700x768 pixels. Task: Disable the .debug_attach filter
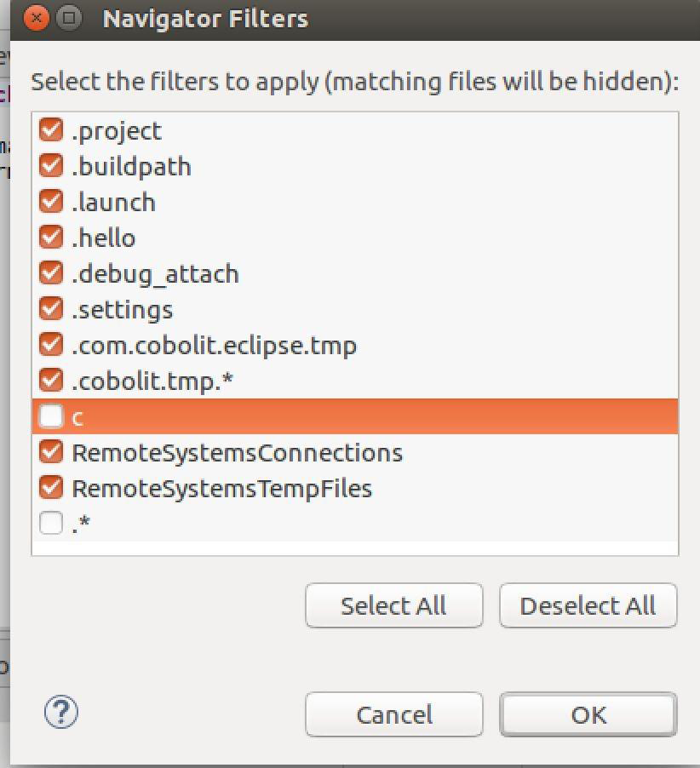point(49,273)
